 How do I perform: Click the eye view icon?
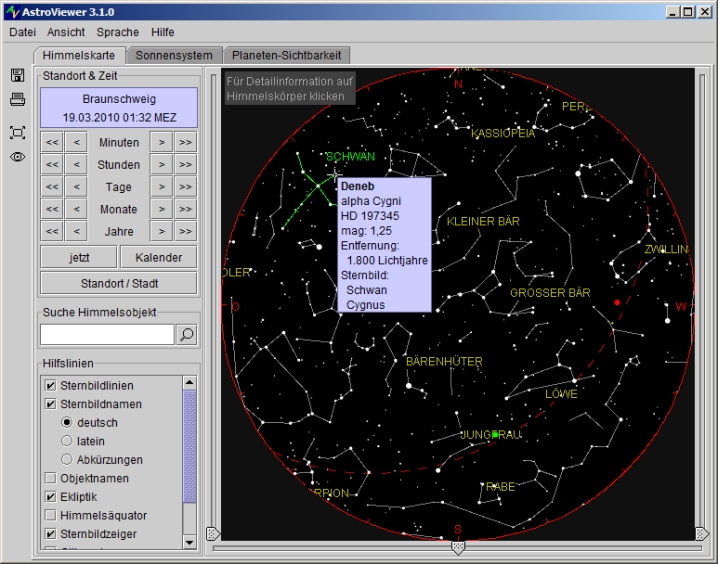17,156
